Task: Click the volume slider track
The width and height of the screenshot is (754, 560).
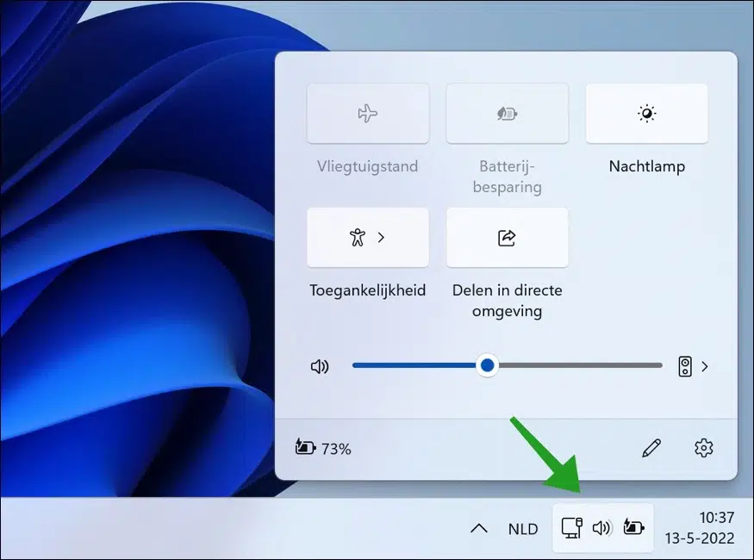Action: (x=508, y=366)
